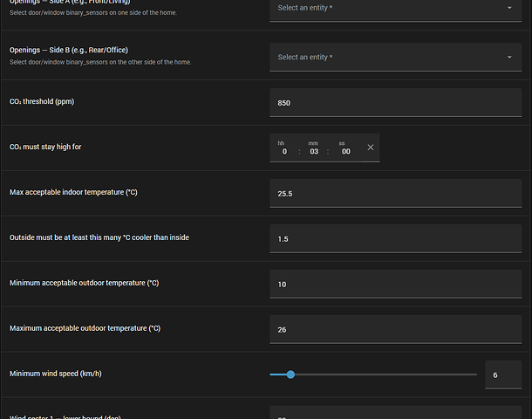This screenshot has height=419, width=532.
Task: Open Side A entity dropdown arrow
Action: [x=509, y=8]
